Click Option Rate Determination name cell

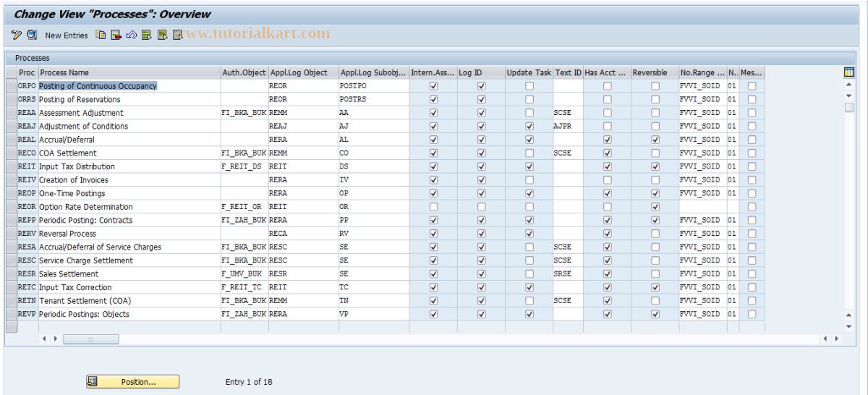pos(129,207)
